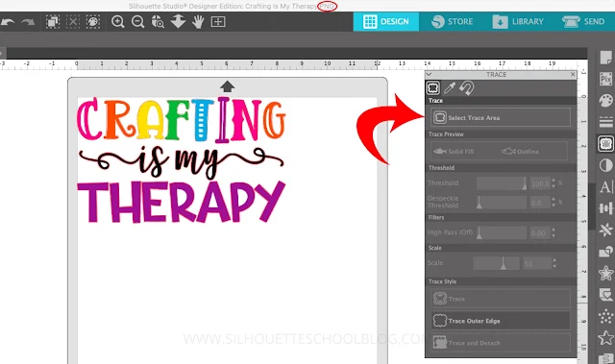Screen dimensions: 615x364
Task: Adjust the Scale slider
Action: pos(497,263)
